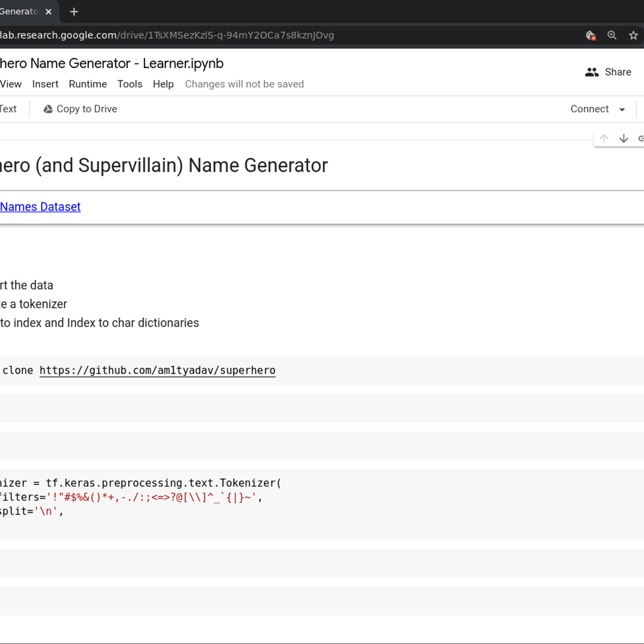Open the Help menu
Viewport: 644px width, 644px height.
(x=163, y=84)
